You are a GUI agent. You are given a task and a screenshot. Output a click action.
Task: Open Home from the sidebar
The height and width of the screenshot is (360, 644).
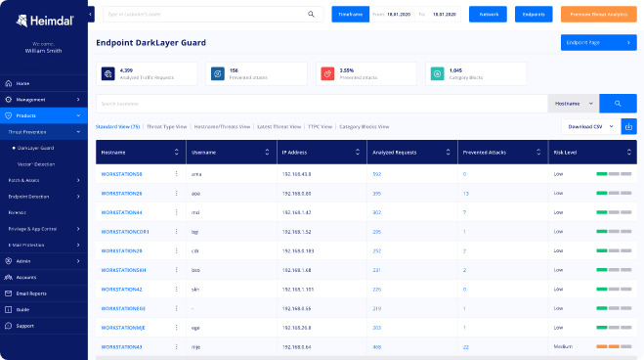[x=44, y=83]
